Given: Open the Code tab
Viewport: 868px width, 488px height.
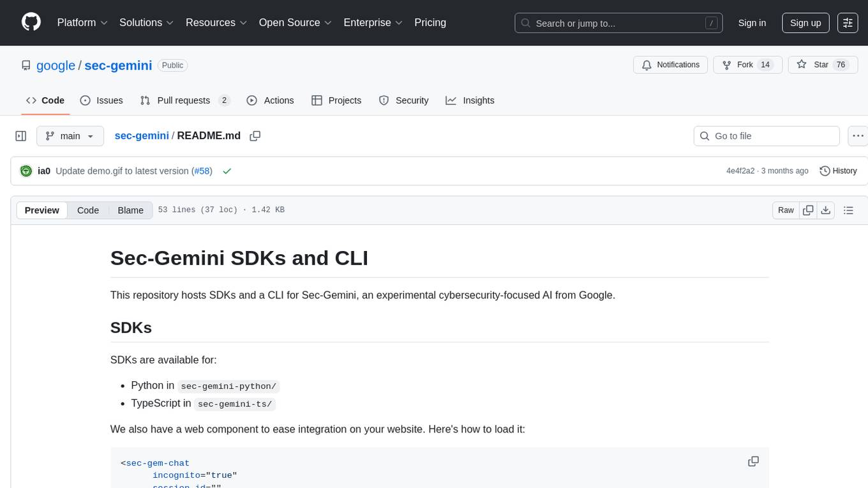Looking at the screenshot, I should click(45, 100).
